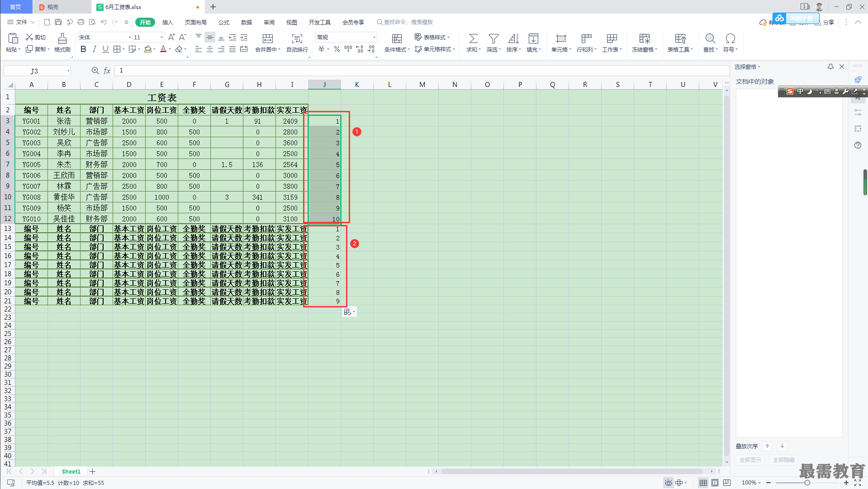The height and width of the screenshot is (489, 868).
Task: Click in the formula bar input
Action: pos(422,71)
